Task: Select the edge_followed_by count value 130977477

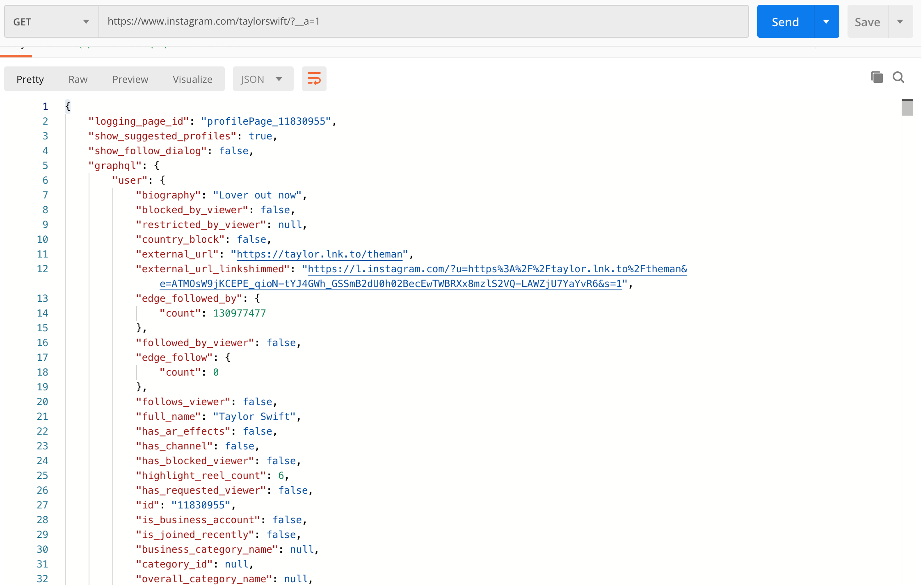Action: click(239, 313)
